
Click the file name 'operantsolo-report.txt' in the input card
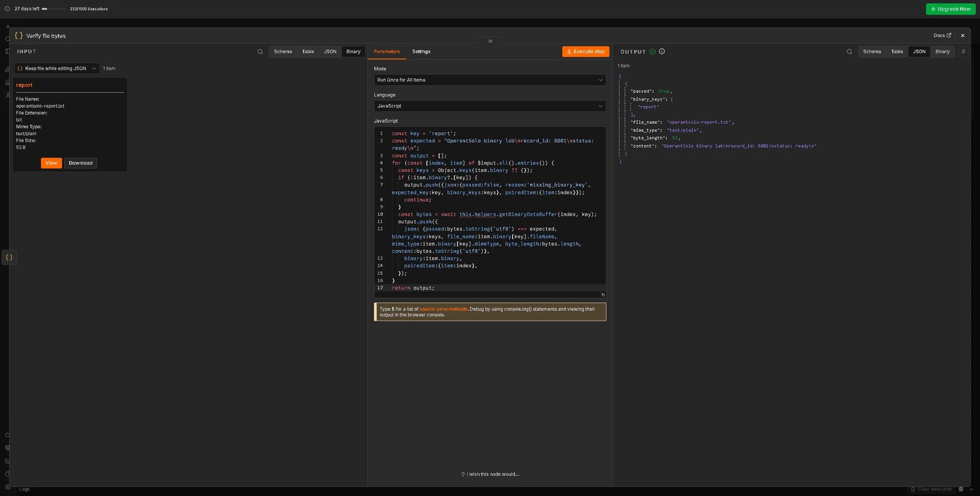40,106
